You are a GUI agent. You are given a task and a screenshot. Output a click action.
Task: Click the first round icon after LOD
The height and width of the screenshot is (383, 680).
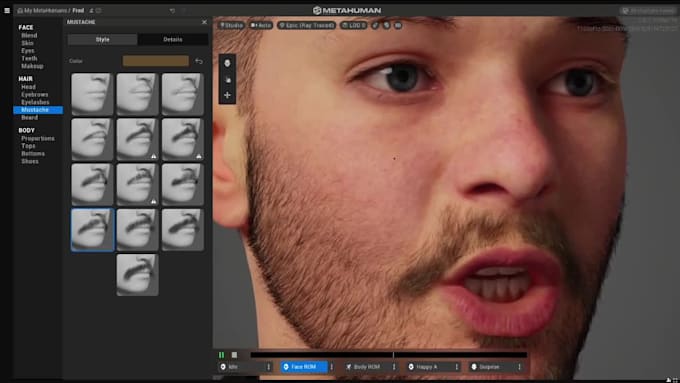pos(375,26)
